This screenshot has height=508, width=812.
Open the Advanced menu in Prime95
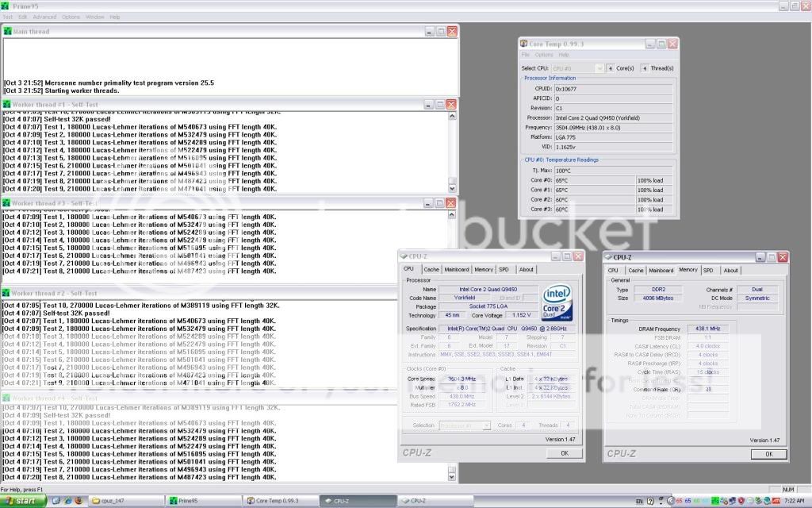44,17
